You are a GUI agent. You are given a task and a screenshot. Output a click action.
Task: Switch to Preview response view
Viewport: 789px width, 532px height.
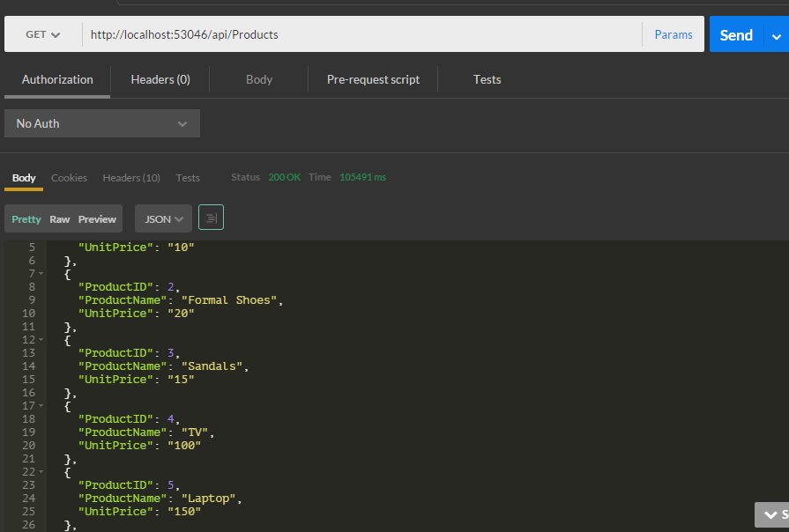(97, 219)
